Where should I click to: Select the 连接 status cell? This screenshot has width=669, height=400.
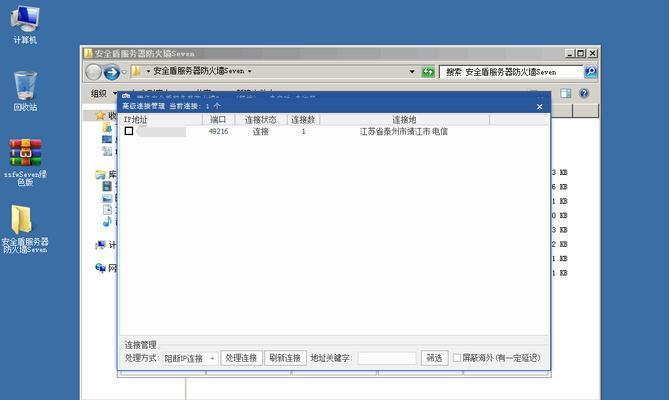tap(260, 131)
